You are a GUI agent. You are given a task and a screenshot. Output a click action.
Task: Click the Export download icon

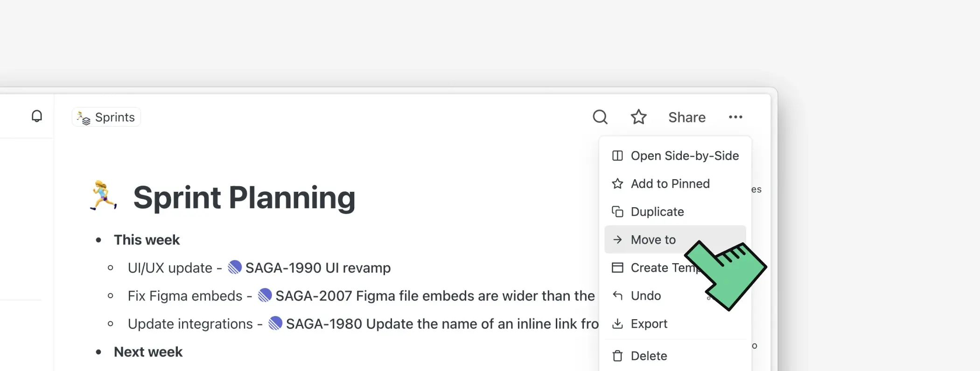(617, 323)
